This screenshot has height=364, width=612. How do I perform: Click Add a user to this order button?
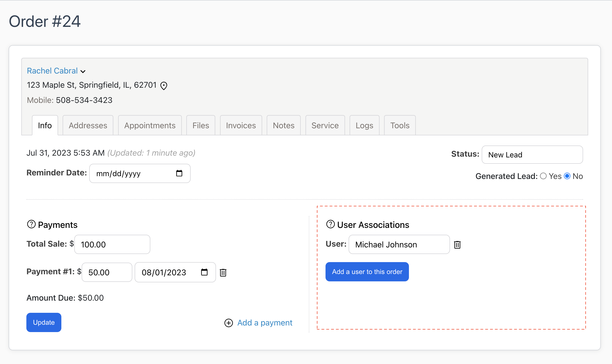(368, 272)
